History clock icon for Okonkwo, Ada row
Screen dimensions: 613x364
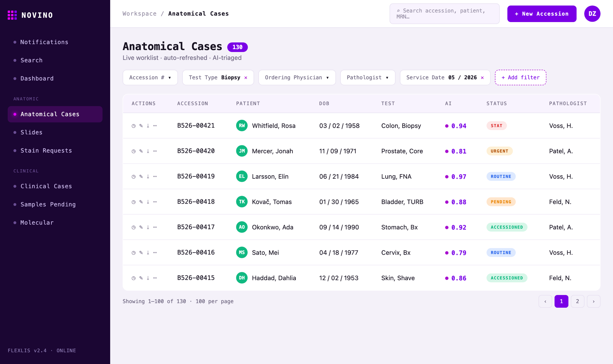[133, 227]
